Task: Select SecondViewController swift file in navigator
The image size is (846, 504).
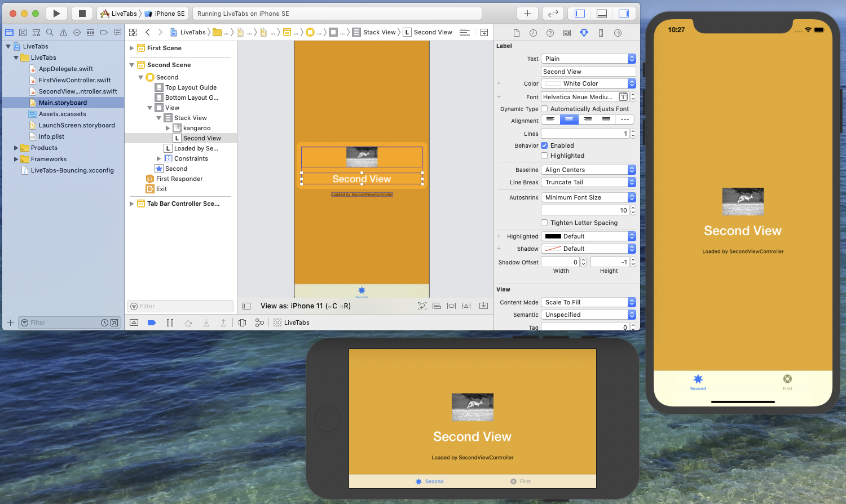Action: (73, 91)
